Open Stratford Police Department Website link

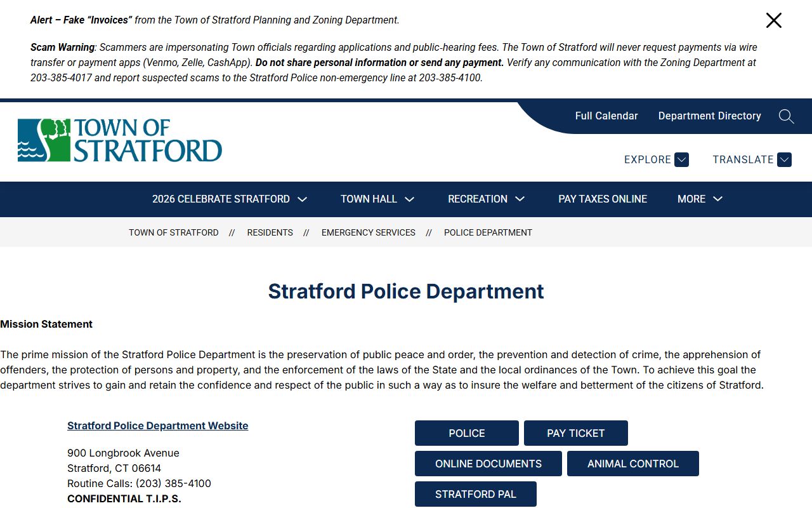158,425
